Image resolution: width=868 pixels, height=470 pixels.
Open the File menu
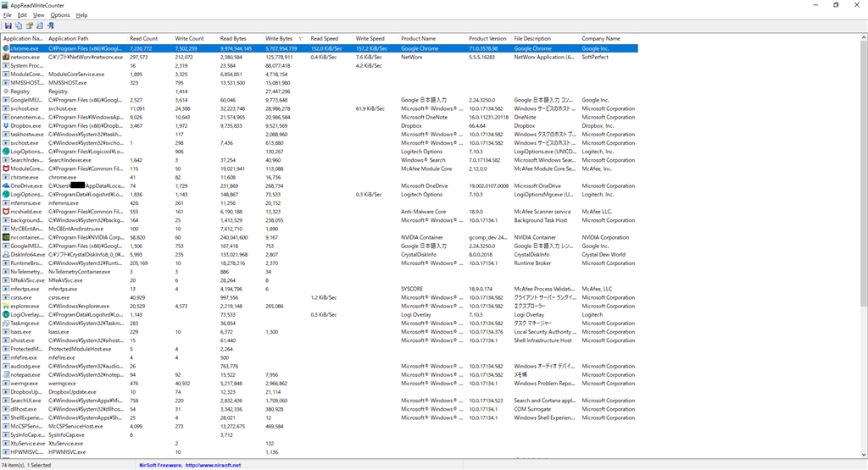(x=7, y=15)
